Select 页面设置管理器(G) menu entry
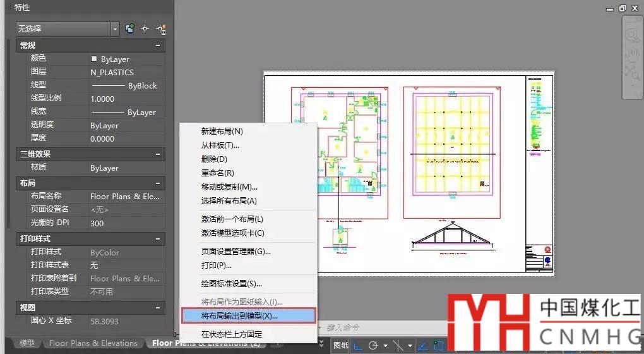This screenshot has width=644, height=354. coord(235,251)
